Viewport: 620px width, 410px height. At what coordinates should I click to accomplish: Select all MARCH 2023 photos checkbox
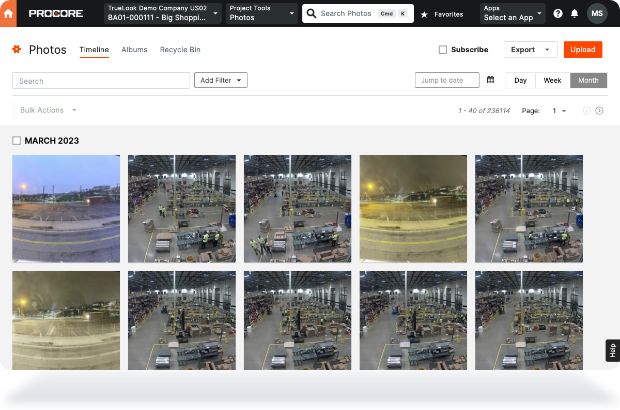coord(17,140)
